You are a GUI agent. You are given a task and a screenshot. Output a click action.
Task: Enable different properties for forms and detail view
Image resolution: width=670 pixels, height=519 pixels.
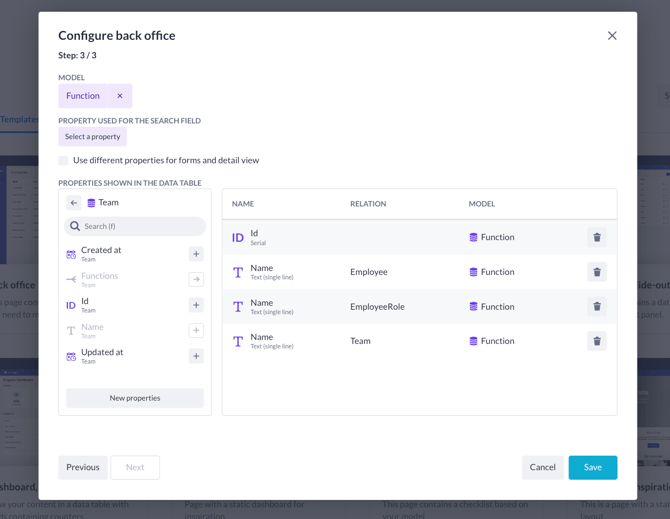(63, 161)
